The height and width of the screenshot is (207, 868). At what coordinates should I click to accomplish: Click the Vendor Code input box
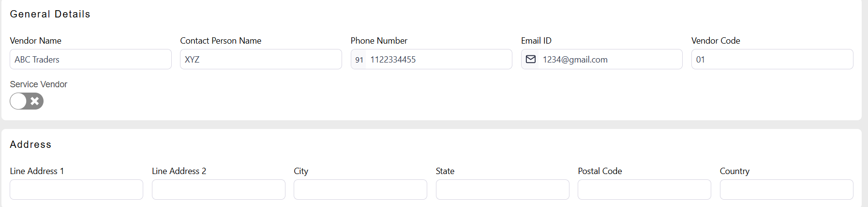[x=772, y=59]
